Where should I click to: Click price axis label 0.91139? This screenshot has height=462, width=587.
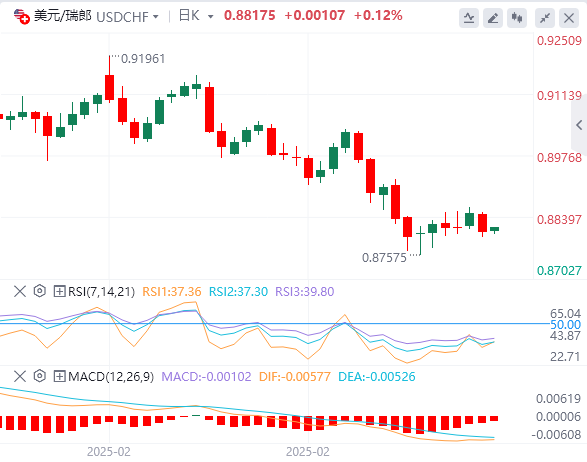(559, 96)
